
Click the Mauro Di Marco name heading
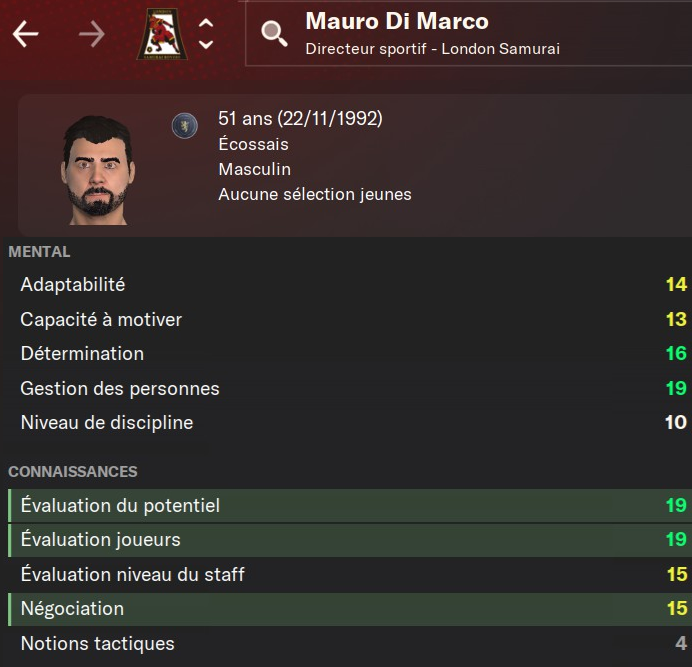pyautogui.click(x=397, y=22)
